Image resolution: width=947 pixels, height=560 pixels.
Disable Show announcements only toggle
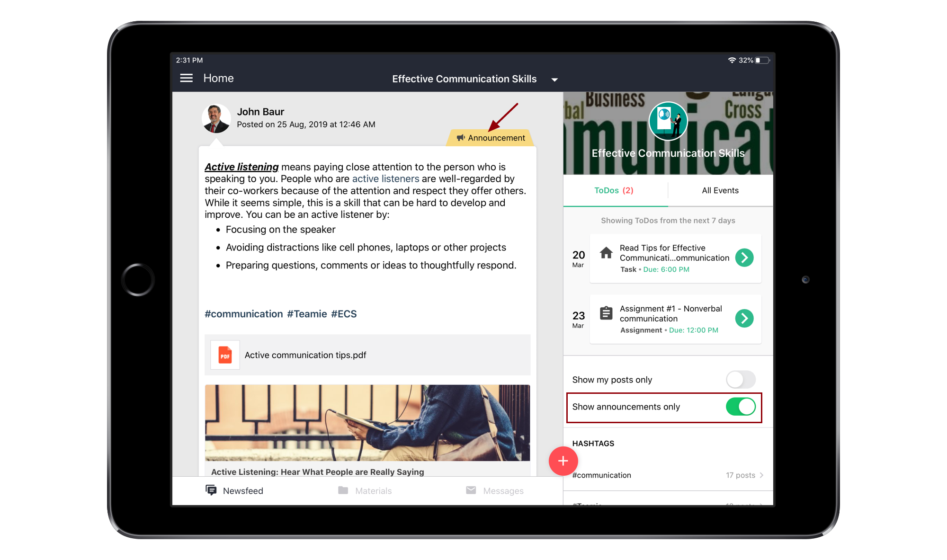741,407
